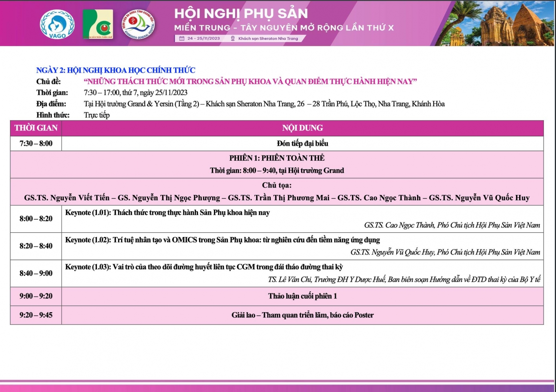Click the green and red hospital logo

(97, 24)
